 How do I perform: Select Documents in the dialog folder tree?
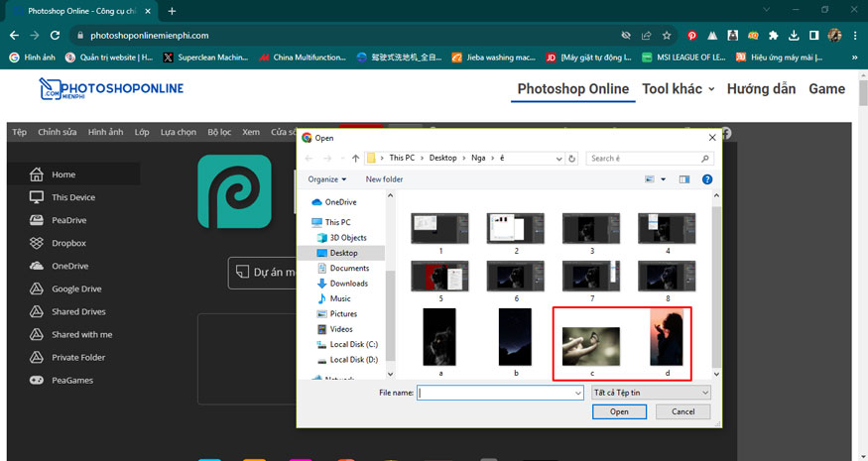coord(349,268)
